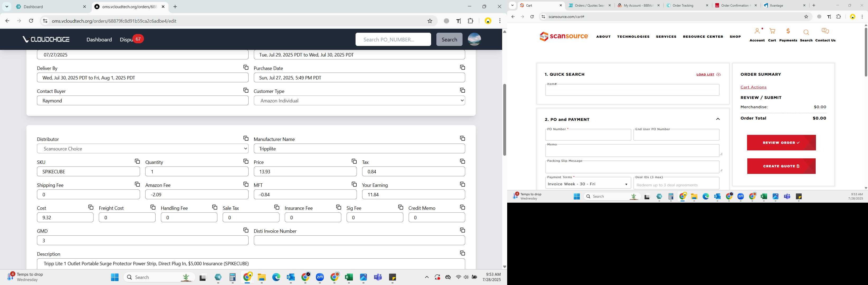The height and width of the screenshot is (285, 868).
Task: Copy the Quantity value
Action: [x=246, y=161]
